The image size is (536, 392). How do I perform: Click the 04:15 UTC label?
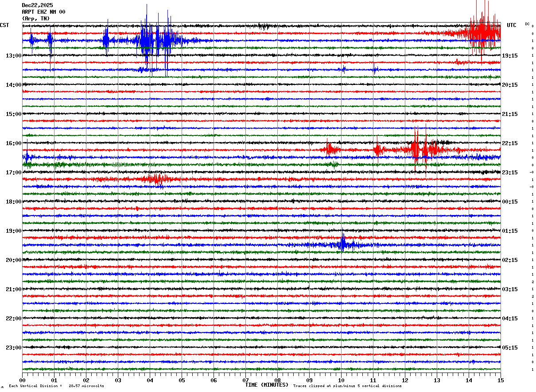tap(509, 319)
